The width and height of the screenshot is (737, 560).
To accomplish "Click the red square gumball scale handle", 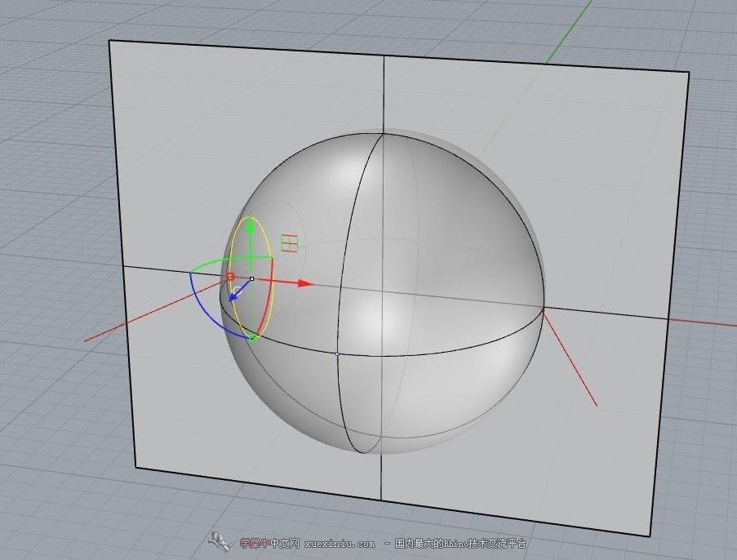I will [230, 277].
